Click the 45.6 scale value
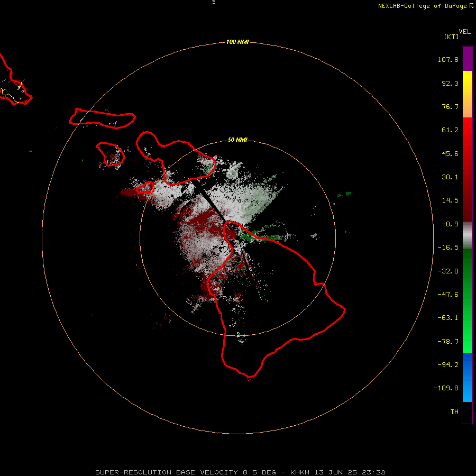Viewport: 476px width, 476px height. tap(450, 153)
